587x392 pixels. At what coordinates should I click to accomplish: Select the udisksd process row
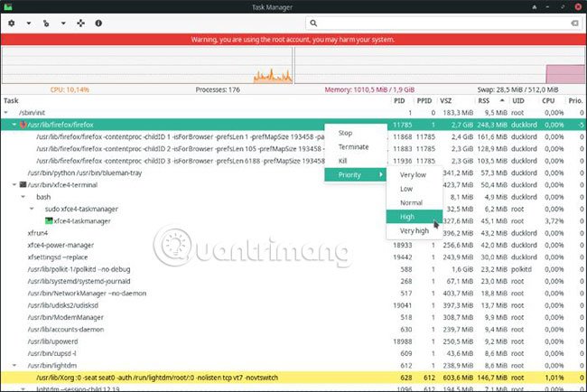(x=293, y=305)
